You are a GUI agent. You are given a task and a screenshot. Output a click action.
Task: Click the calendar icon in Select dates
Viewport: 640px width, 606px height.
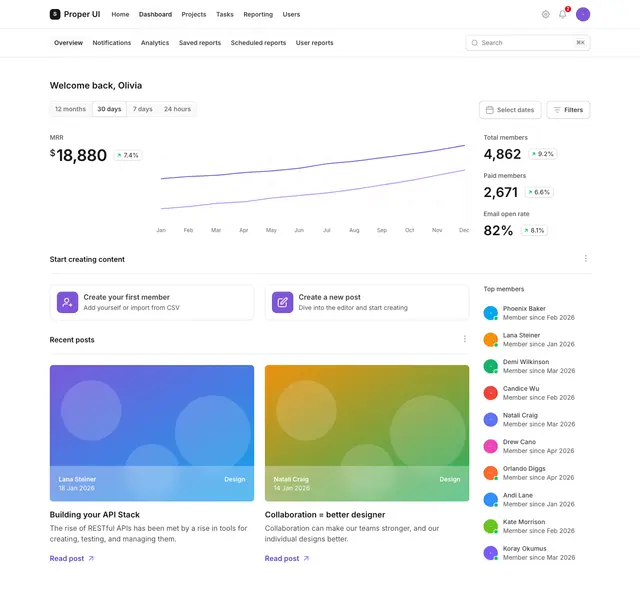tap(489, 110)
